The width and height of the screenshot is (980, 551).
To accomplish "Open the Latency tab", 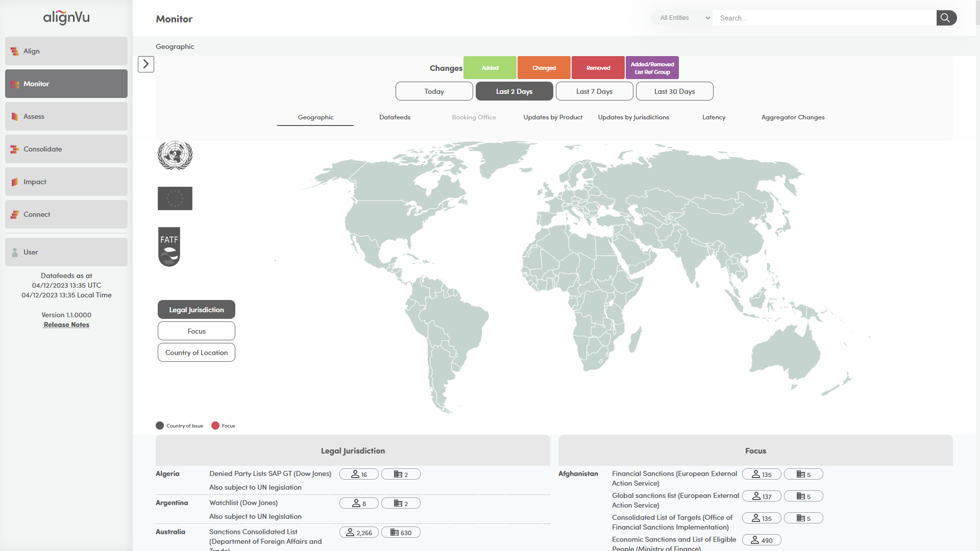I will click(714, 117).
